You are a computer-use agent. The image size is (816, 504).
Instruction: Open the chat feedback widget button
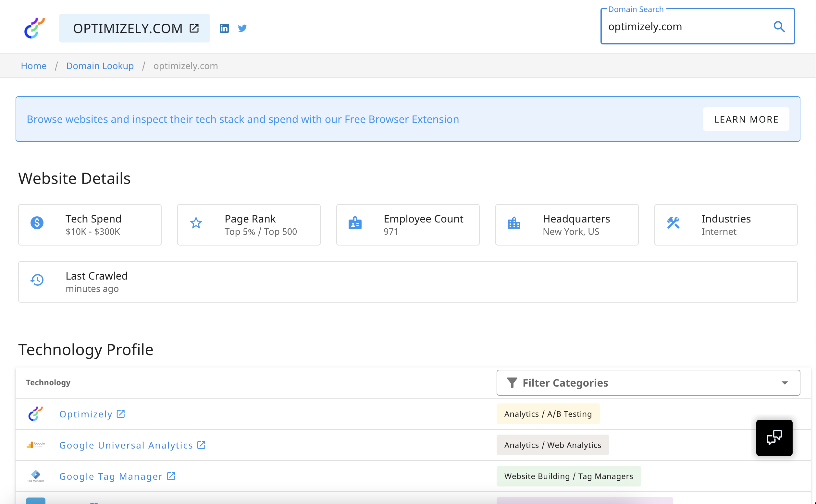(774, 438)
